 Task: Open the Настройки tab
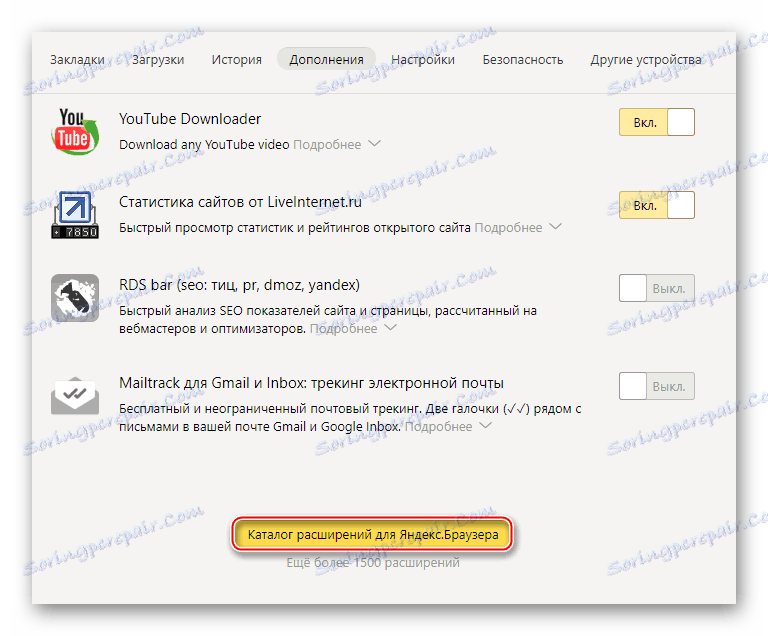(x=423, y=60)
